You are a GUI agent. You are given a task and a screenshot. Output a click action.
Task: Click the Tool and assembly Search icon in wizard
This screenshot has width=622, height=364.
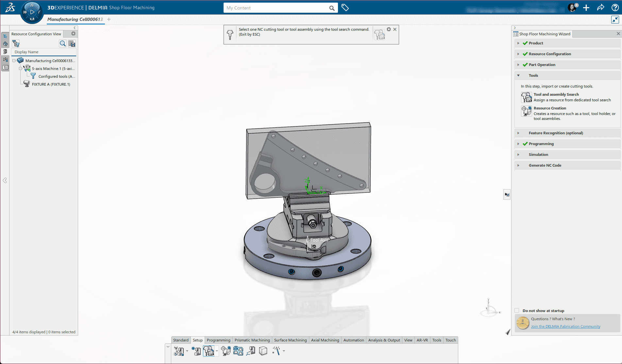[526, 97]
